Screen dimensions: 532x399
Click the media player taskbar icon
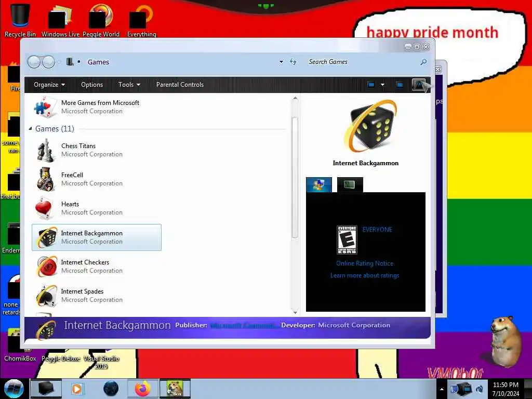(77, 389)
